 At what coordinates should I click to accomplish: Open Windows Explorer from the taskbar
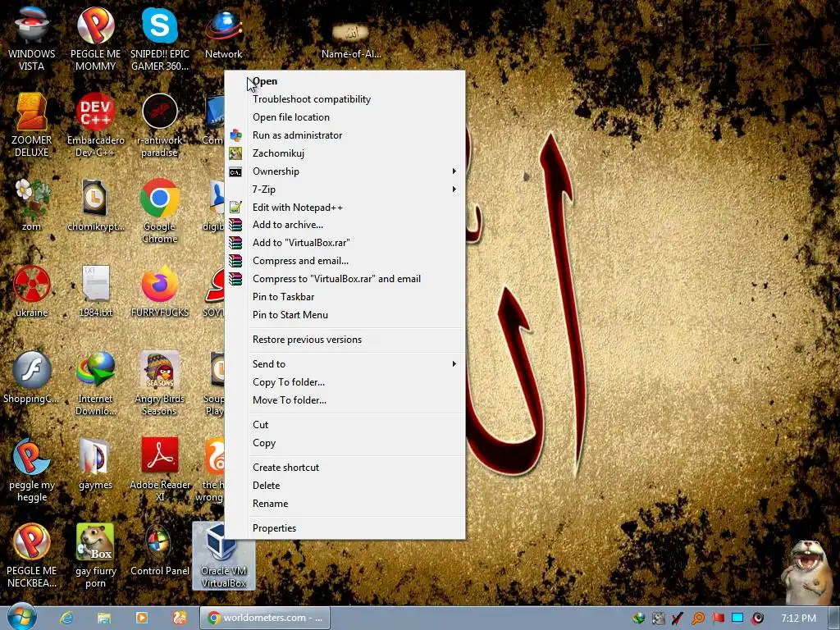point(104,618)
